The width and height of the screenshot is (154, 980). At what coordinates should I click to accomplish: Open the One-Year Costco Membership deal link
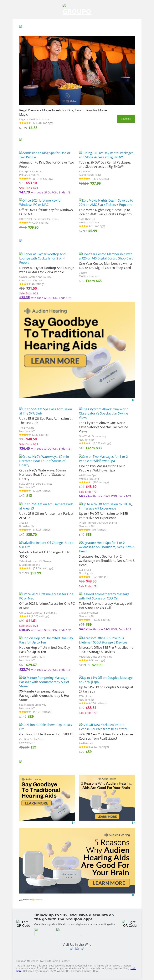pos(106,256)
